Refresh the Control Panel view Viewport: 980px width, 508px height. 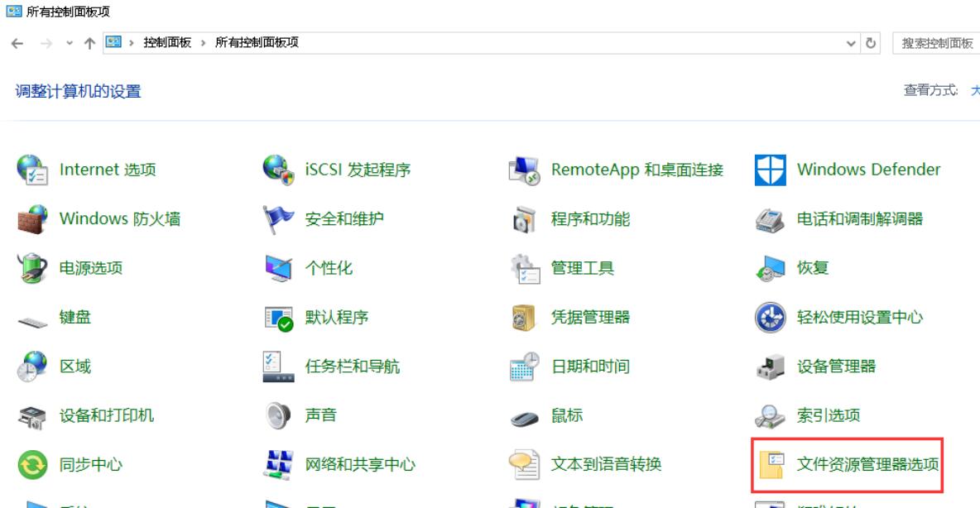(x=871, y=43)
